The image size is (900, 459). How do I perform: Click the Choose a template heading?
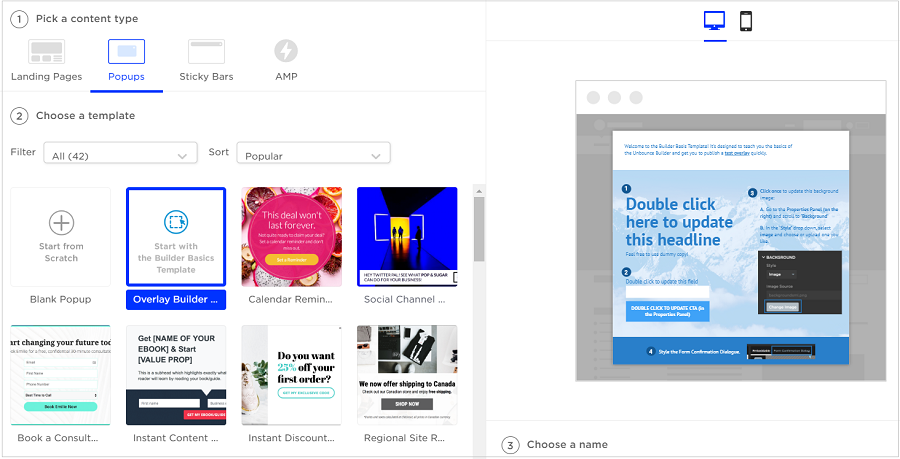86,115
